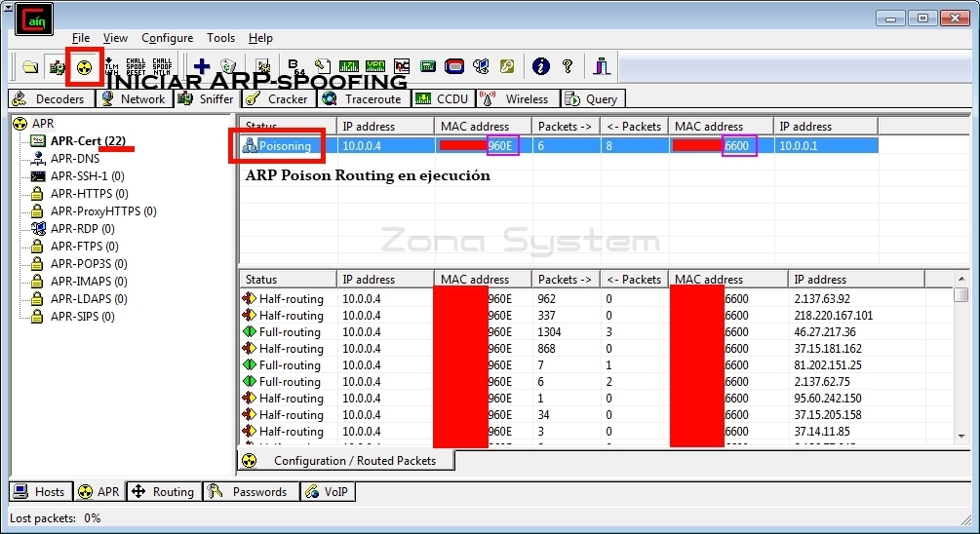Click the scroll-up arrow of routed packets list

coord(961,279)
